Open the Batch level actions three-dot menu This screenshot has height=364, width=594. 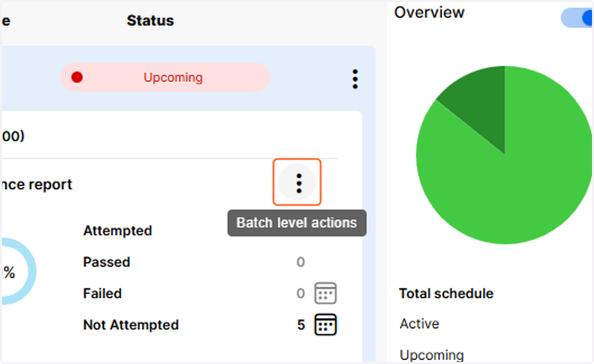298,183
